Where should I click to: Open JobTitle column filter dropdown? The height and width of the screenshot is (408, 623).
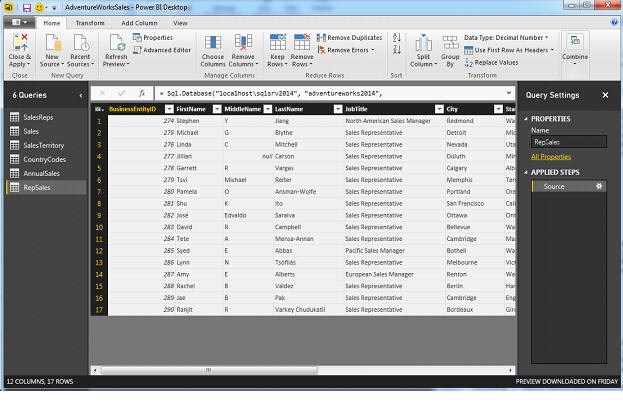click(439, 109)
